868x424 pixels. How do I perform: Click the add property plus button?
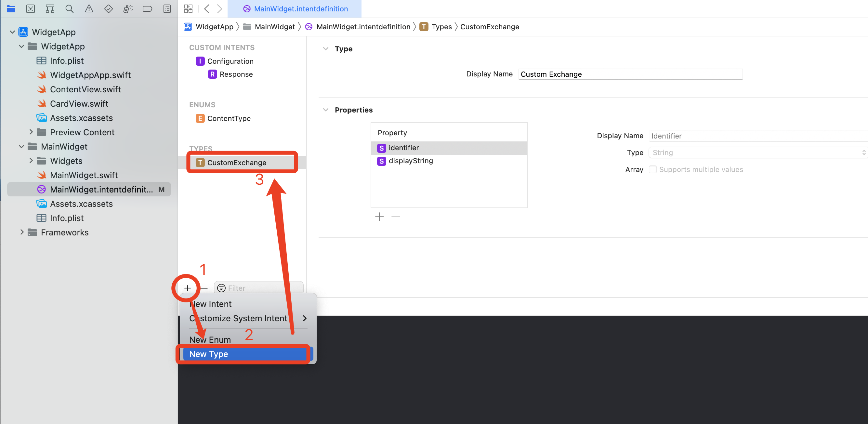click(379, 217)
